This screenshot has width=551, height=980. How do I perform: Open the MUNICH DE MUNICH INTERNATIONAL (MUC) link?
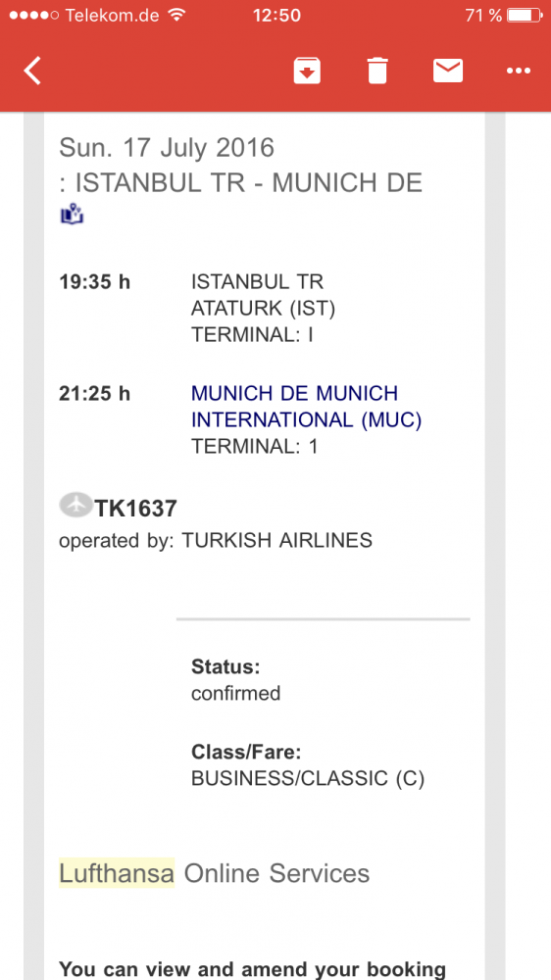coord(307,407)
